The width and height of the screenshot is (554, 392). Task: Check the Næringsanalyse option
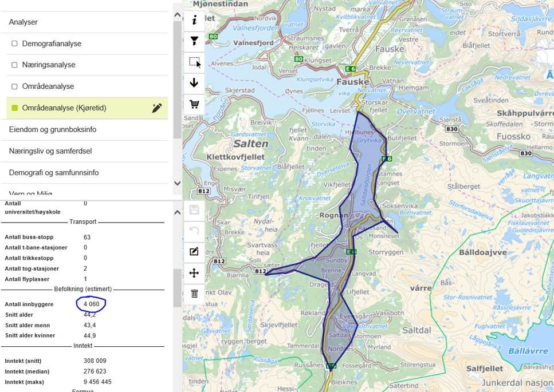(x=14, y=65)
